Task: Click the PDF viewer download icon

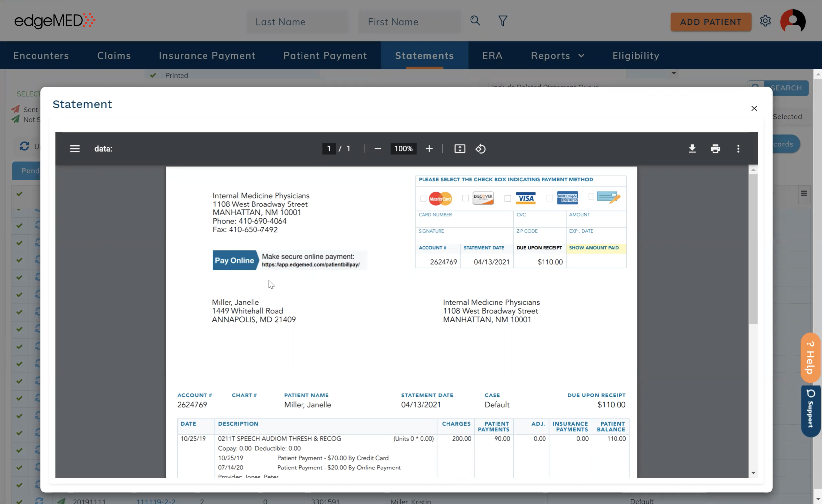Action: pos(692,148)
